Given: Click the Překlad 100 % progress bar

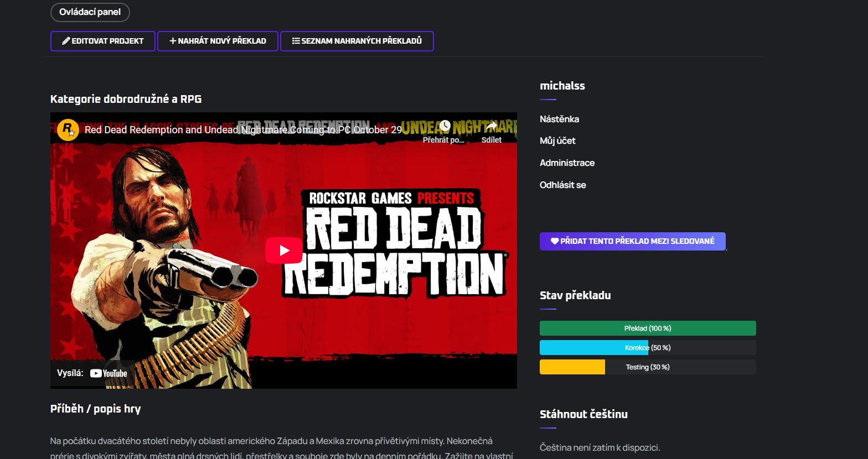Looking at the screenshot, I should (x=648, y=328).
